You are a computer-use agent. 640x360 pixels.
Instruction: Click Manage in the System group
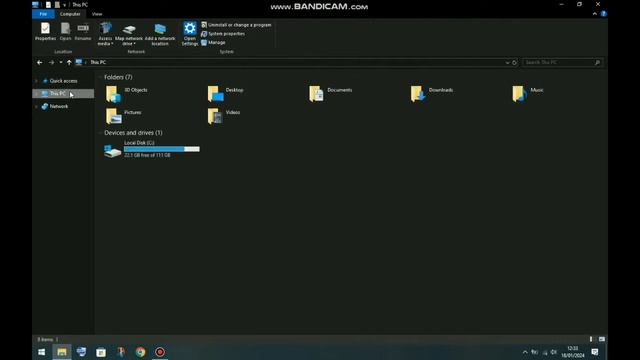tap(213, 42)
